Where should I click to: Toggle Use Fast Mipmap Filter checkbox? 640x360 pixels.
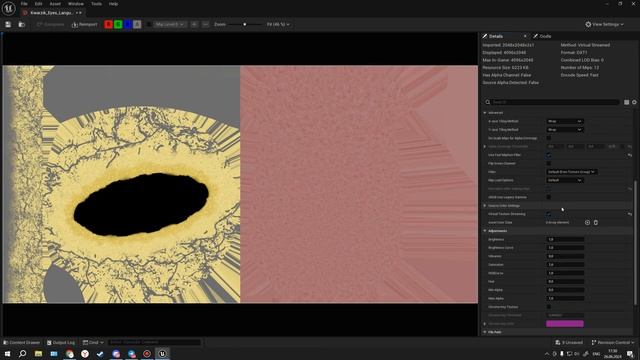(549, 155)
